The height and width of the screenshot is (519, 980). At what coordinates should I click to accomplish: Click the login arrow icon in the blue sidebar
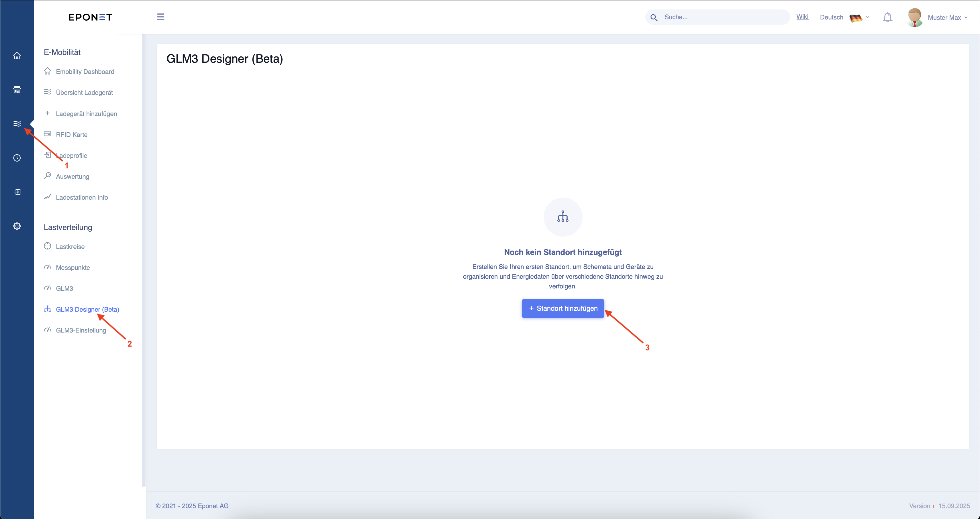pos(17,192)
